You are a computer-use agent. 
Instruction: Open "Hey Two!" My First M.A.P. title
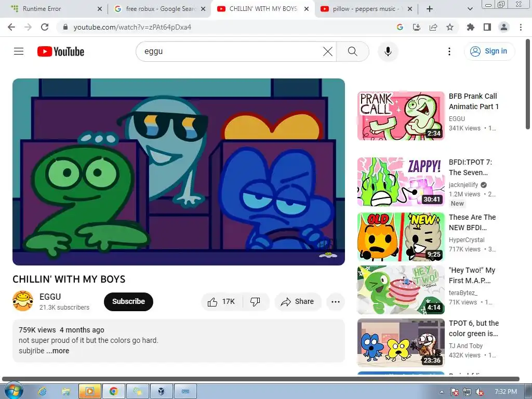click(472, 275)
